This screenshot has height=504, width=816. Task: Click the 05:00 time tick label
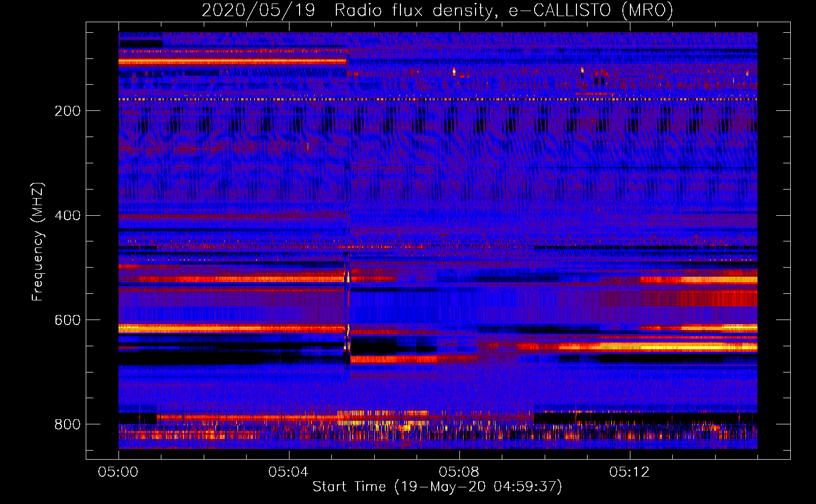click(118, 472)
